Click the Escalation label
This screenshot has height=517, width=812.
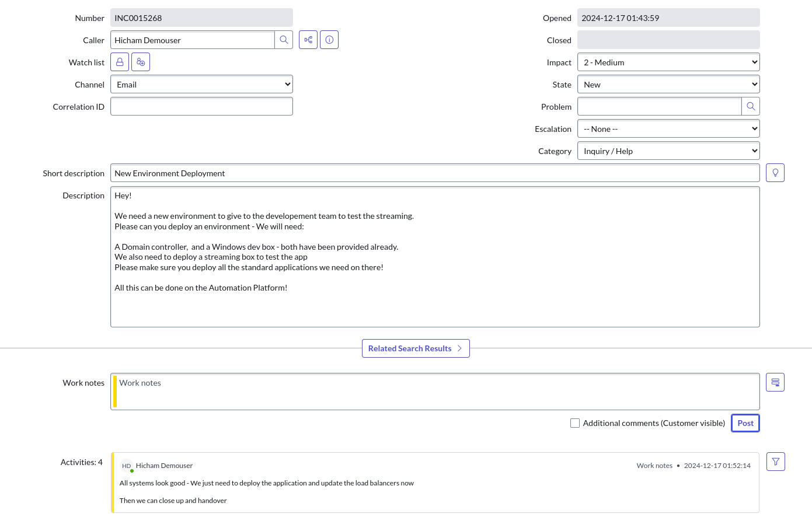(x=553, y=129)
